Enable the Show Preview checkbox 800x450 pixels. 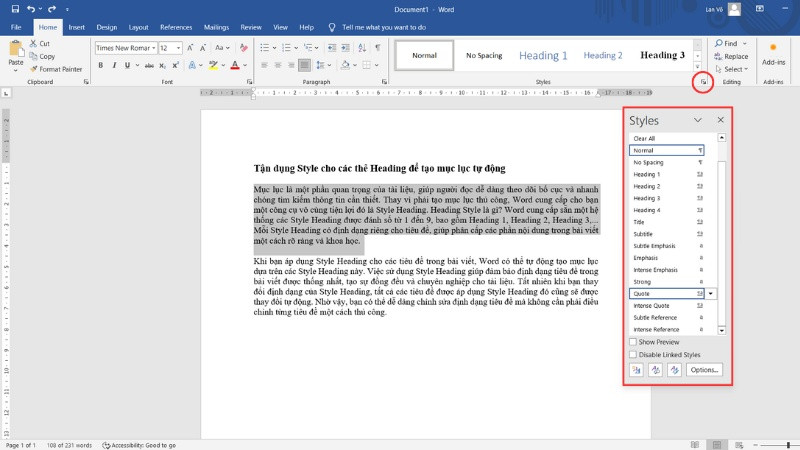(633, 342)
